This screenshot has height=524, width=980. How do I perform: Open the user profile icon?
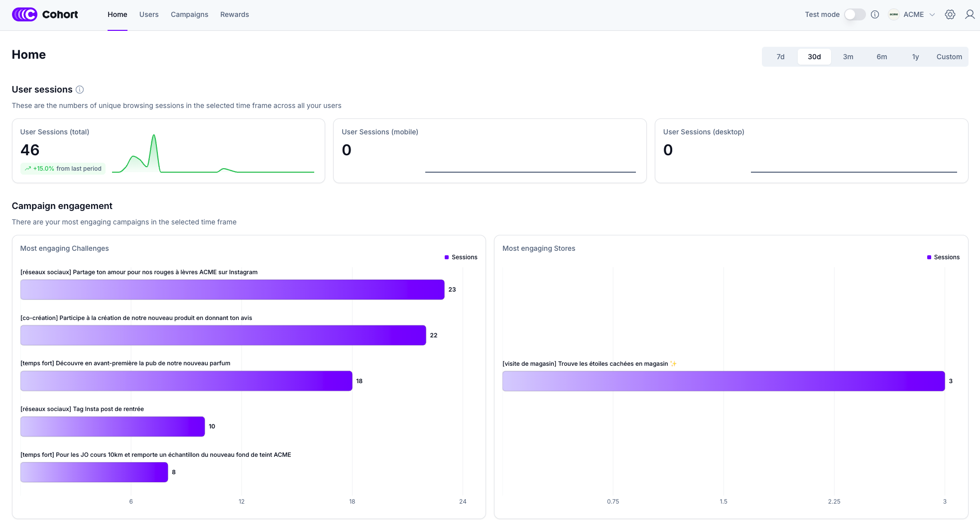point(969,14)
